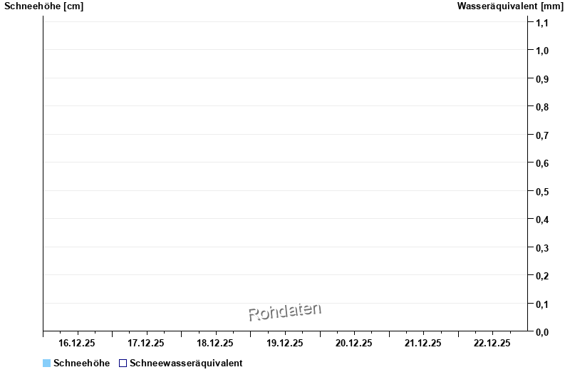
Task: Click the Schneehöhe [cm] axis title
Action: coord(43,6)
